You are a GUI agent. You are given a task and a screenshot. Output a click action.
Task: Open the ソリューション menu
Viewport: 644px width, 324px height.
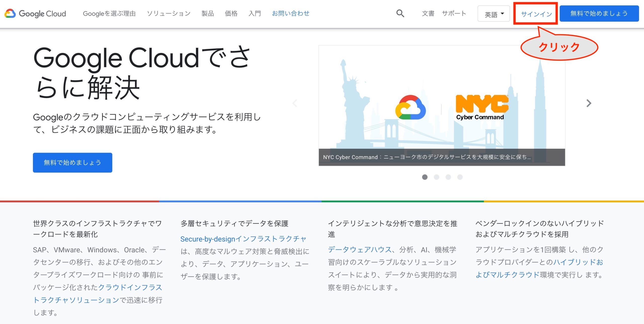[x=169, y=14]
